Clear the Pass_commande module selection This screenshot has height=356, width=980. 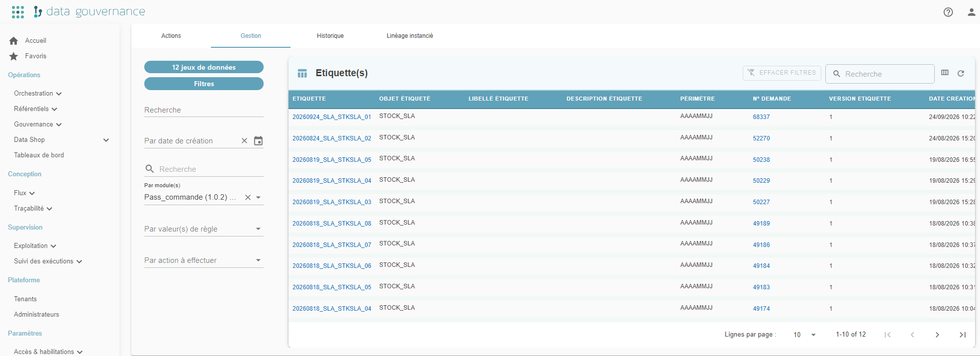pos(248,198)
